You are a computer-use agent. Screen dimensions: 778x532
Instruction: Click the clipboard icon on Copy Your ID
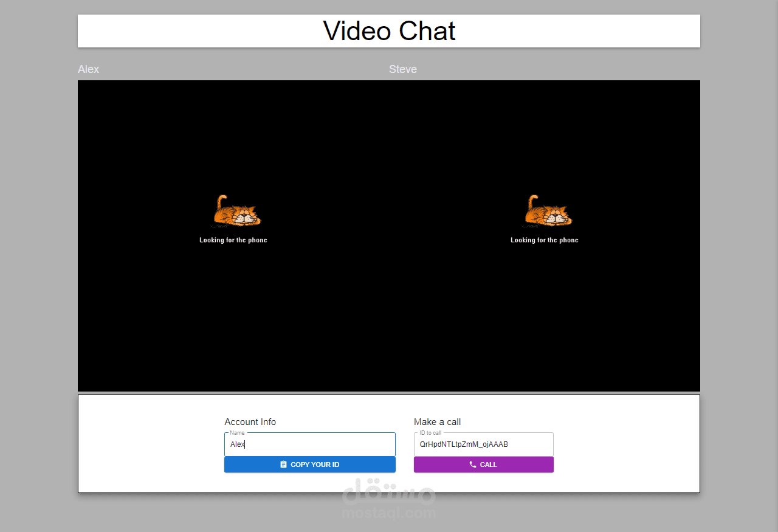pos(283,464)
